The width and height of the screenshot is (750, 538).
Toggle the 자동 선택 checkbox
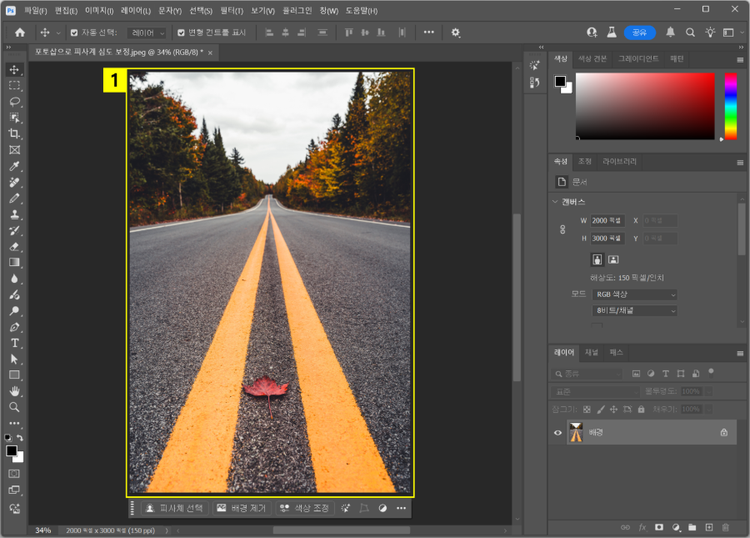coord(74,32)
